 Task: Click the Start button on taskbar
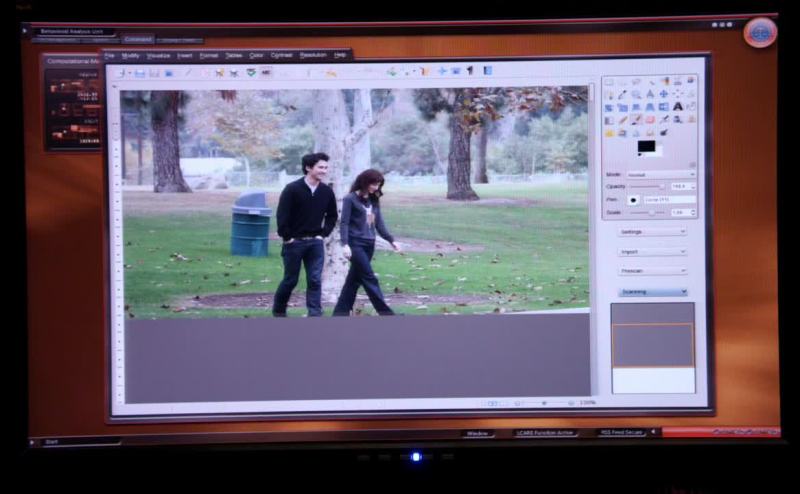52,441
